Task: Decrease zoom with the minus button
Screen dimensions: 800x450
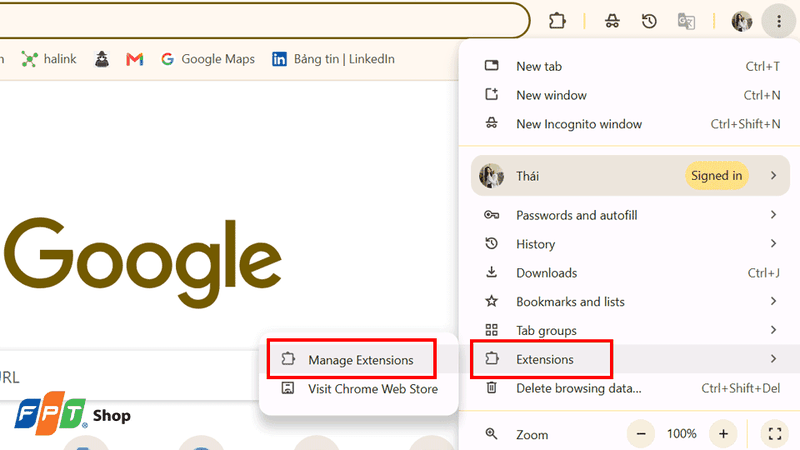Action: (x=641, y=434)
